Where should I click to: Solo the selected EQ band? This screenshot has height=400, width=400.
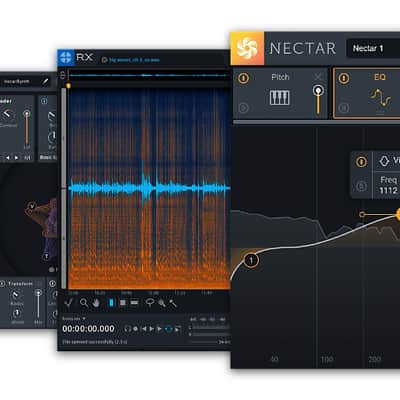(x=361, y=186)
